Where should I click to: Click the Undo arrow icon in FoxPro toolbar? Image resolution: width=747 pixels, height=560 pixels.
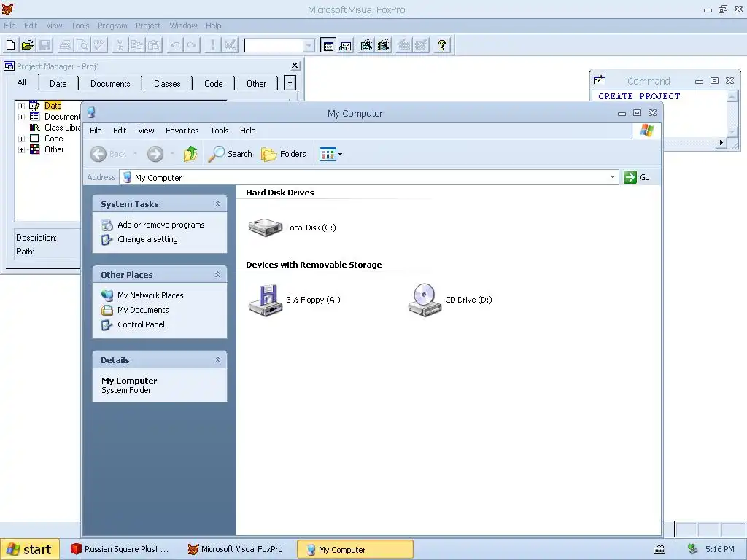(175, 45)
